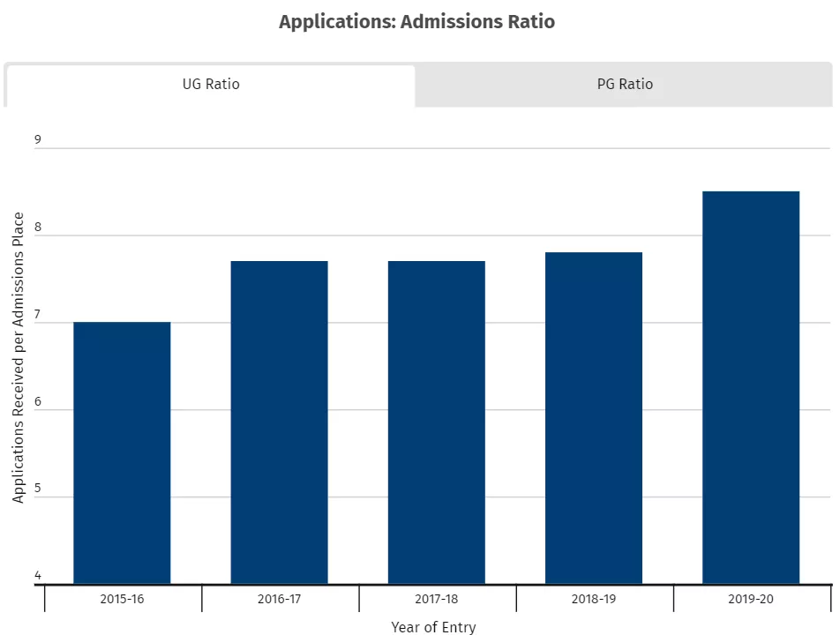The image size is (840, 635).
Task: Select the 2015-16 bar in chart
Action: [122, 452]
